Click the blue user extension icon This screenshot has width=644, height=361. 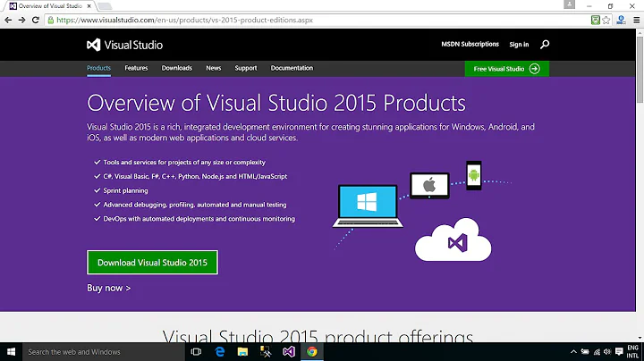[x=621, y=20]
